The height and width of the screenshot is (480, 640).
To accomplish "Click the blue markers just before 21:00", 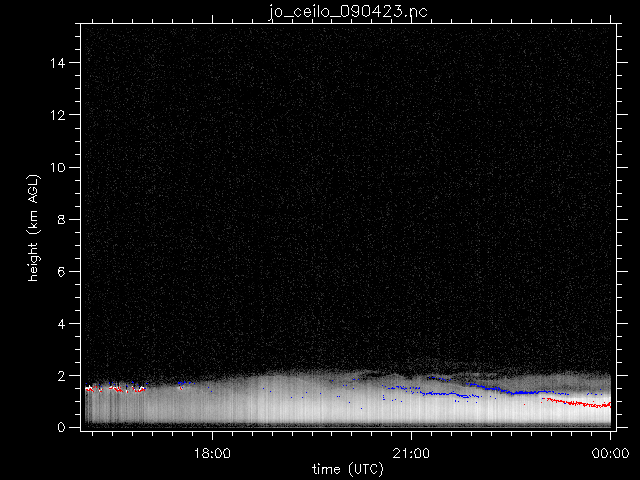I will 402,387.
